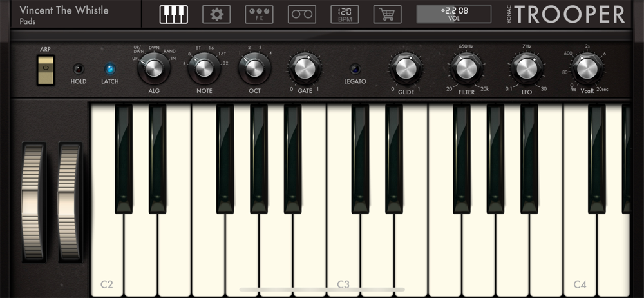Open the settings gear panel

(x=216, y=14)
